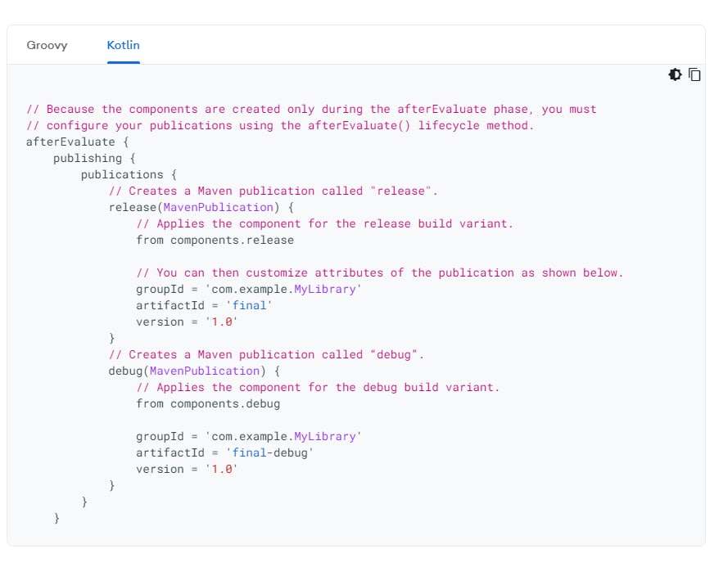Click 'from components.release' line
Viewport: 728px width, 567px height.
pyautogui.click(x=215, y=240)
